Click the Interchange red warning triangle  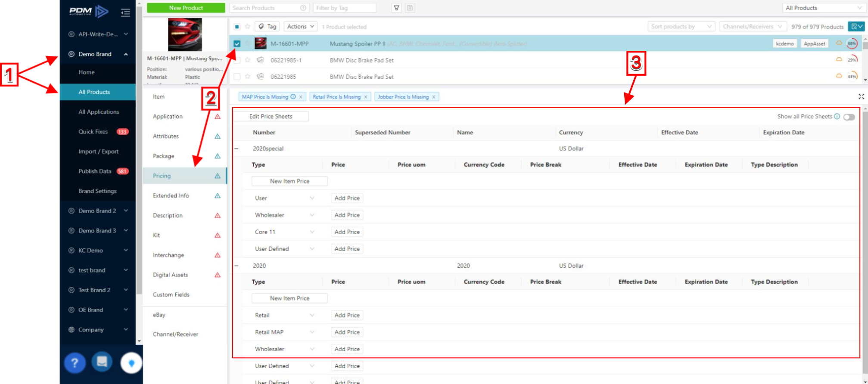click(218, 255)
